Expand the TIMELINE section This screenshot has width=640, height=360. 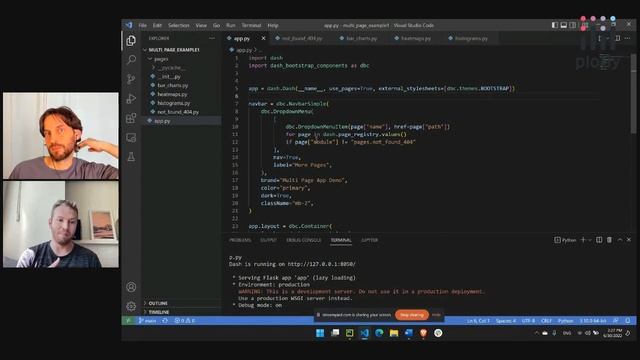point(158,312)
